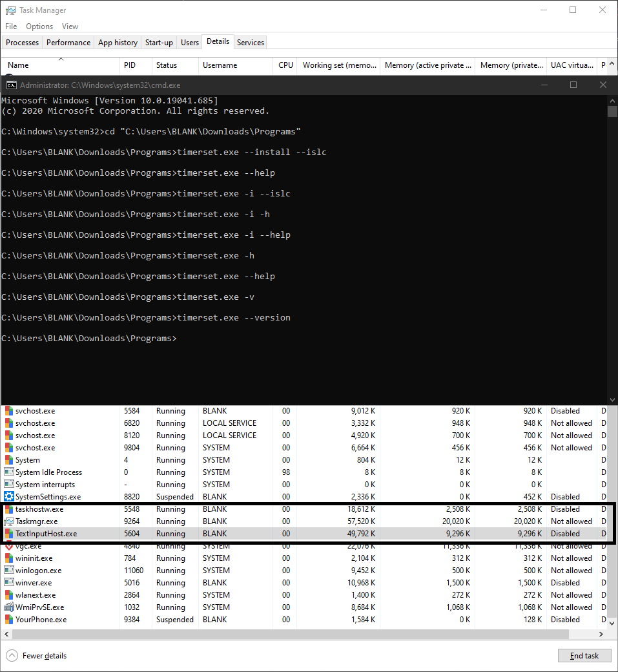Click icon of svchost.exe PID 6820

(x=8, y=423)
